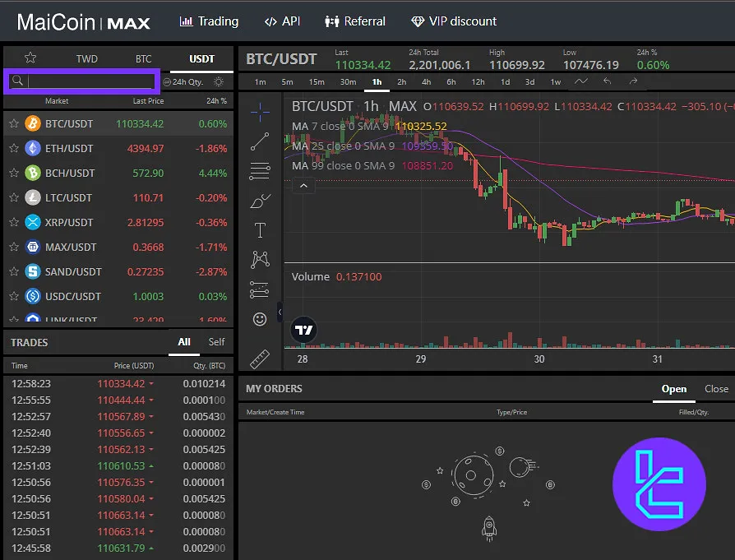Open the VIP discount page
Screen dimensions: 735x560
point(454,21)
